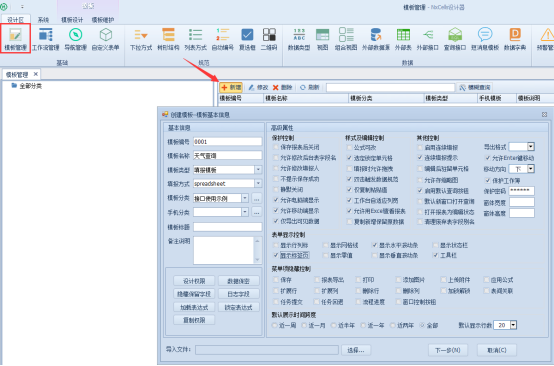Uncheck 允许电脑端显示 checkbox

[x=276, y=200]
